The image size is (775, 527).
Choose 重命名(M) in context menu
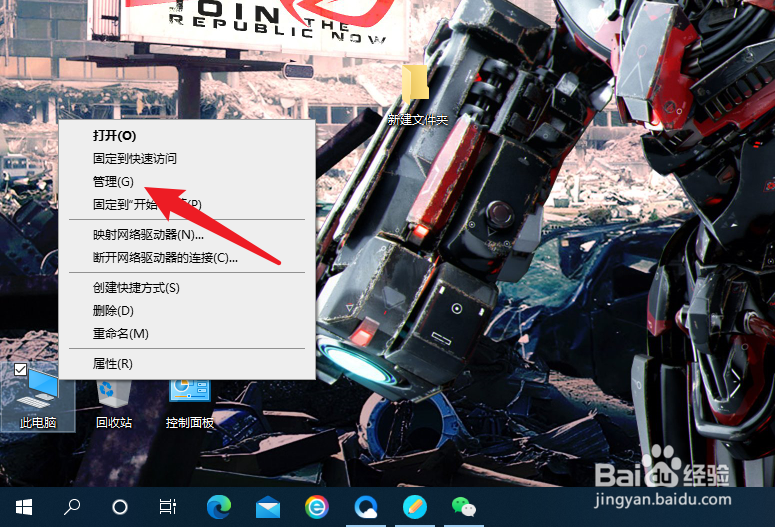point(187,334)
